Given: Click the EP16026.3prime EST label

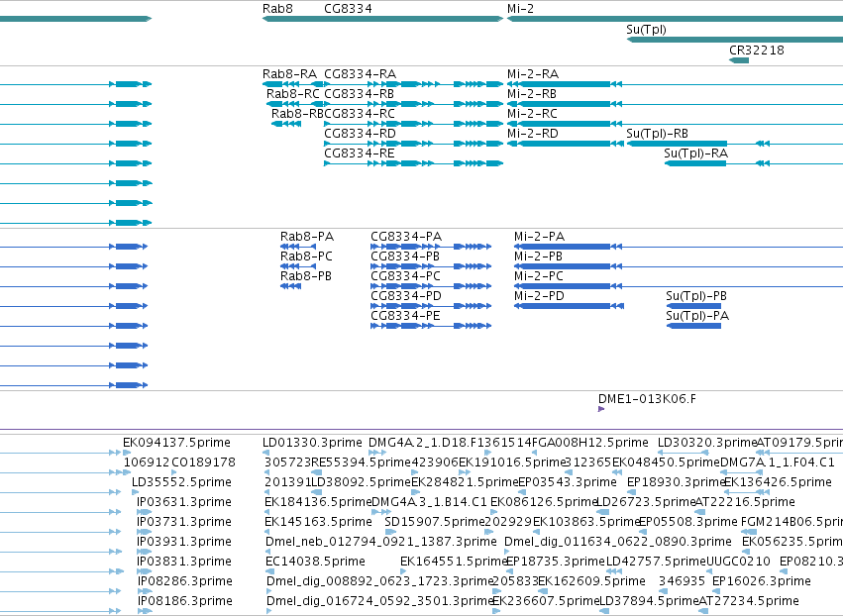Looking at the screenshot, I should [x=762, y=581].
